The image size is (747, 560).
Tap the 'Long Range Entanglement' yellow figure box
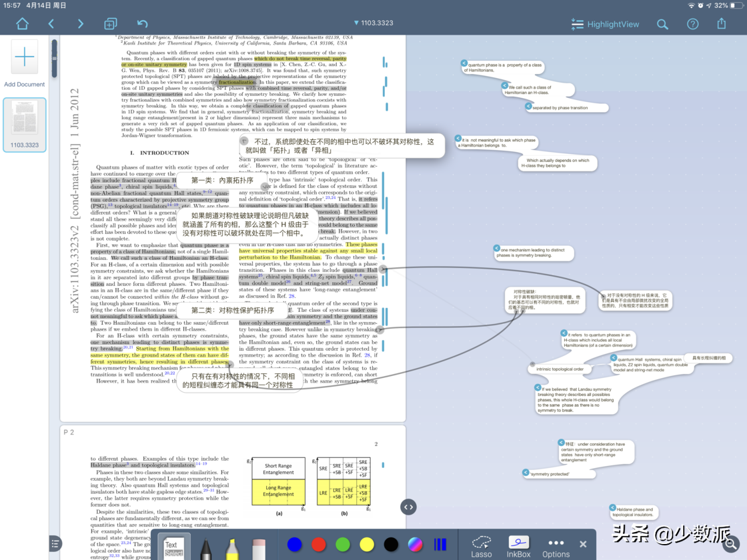(x=279, y=491)
